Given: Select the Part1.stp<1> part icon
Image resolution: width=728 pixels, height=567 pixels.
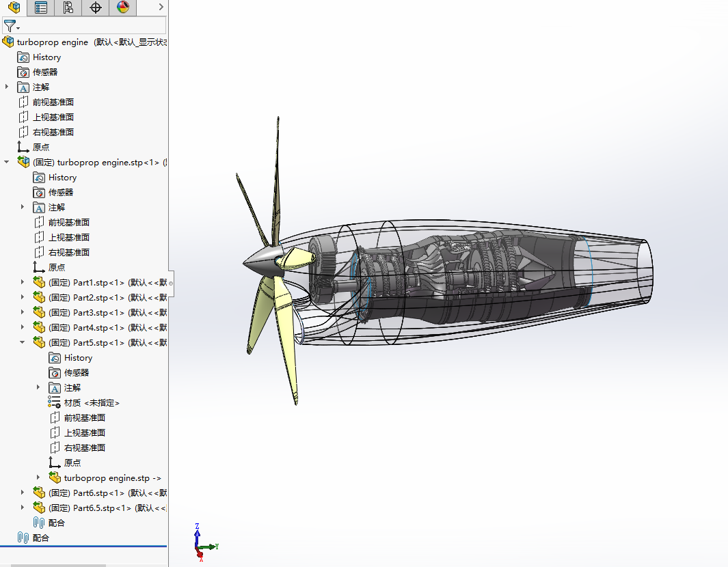Looking at the screenshot, I should pyautogui.click(x=39, y=282).
